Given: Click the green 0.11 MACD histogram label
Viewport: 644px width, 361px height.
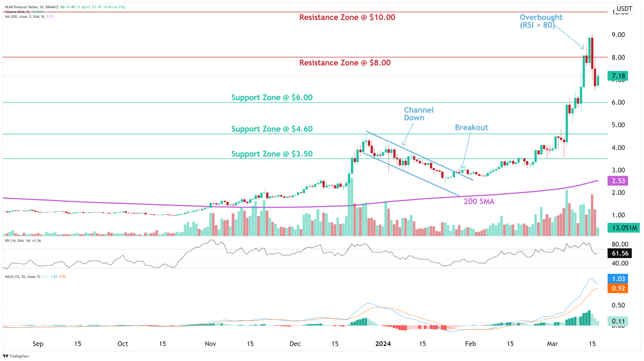Looking at the screenshot, I should (618, 321).
